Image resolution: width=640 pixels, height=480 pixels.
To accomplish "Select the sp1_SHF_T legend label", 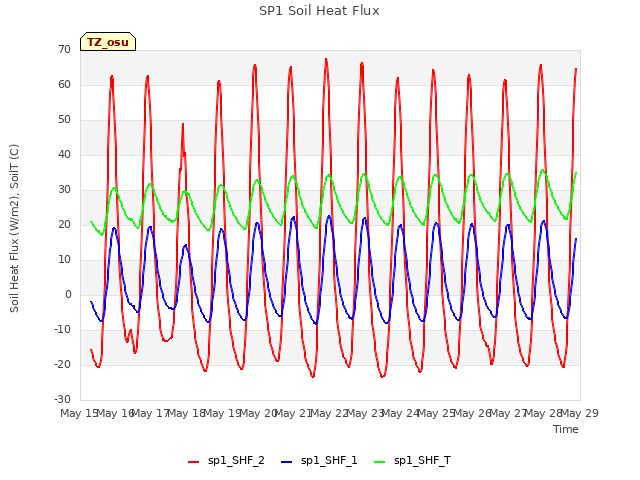I will (x=422, y=461).
